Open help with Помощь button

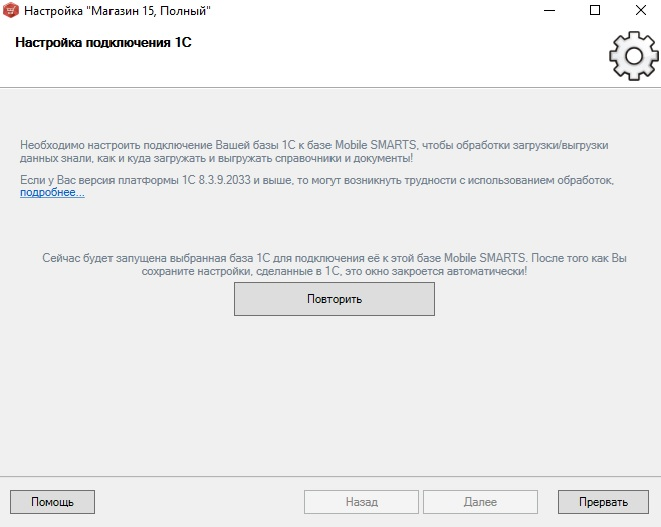[x=52, y=502]
